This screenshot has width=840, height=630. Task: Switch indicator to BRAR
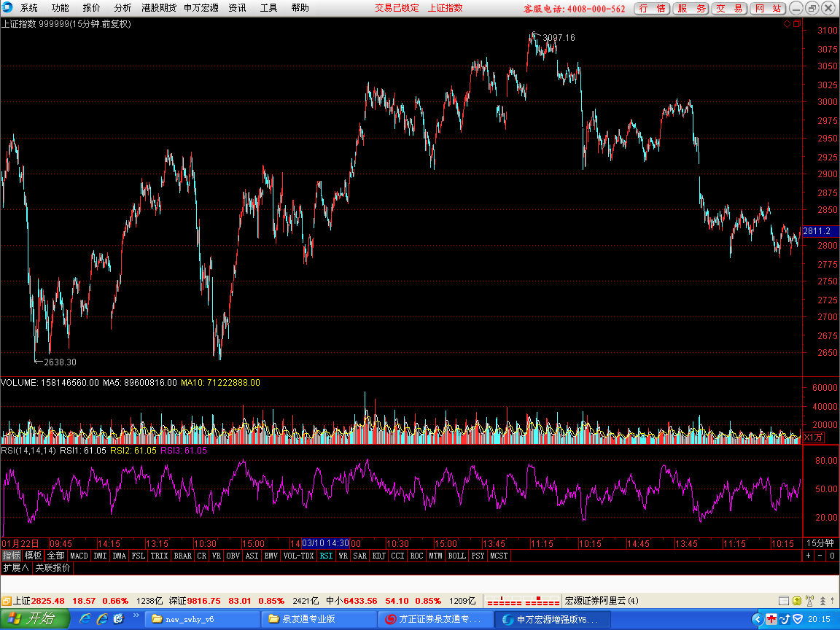(x=183, y=556)
